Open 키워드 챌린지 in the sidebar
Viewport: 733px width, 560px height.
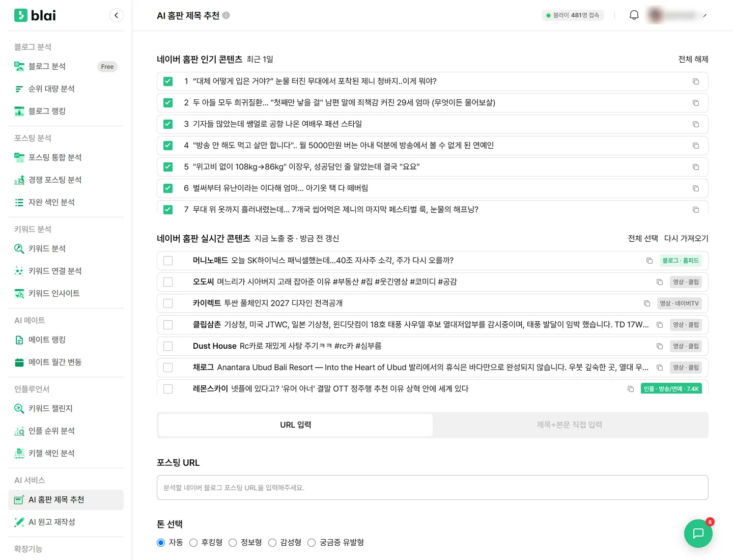pyautogui.click(x=66, y=408)
